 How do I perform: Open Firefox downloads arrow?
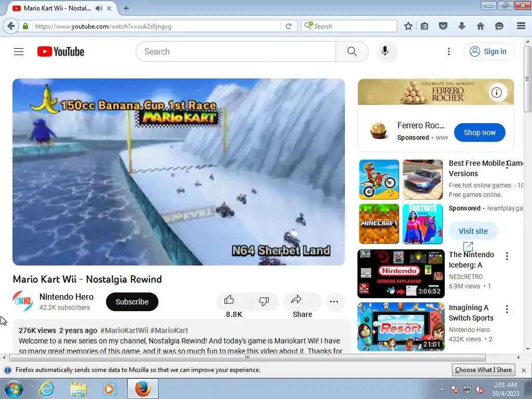462,26
